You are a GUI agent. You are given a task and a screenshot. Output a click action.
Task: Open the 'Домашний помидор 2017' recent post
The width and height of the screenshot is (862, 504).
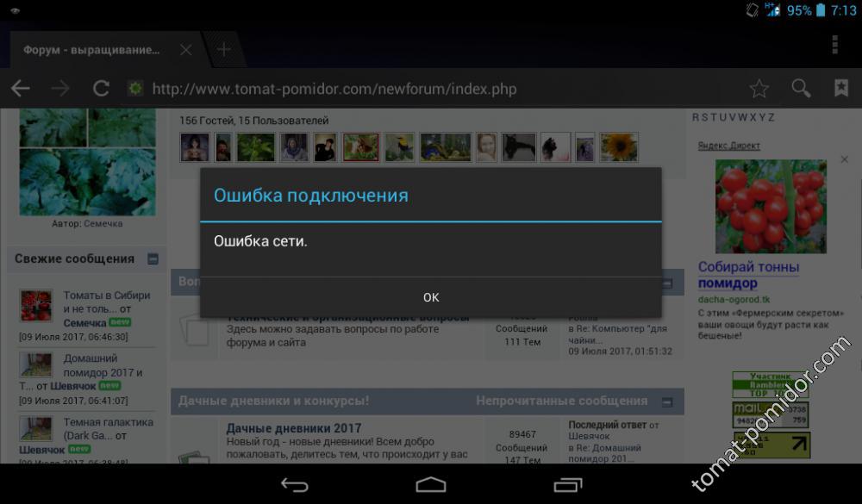[x=103, y=365]
